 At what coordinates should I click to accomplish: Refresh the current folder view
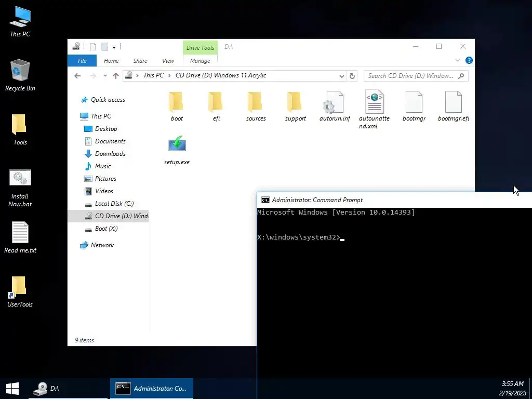pyautogui.click(x=352, y=76)
